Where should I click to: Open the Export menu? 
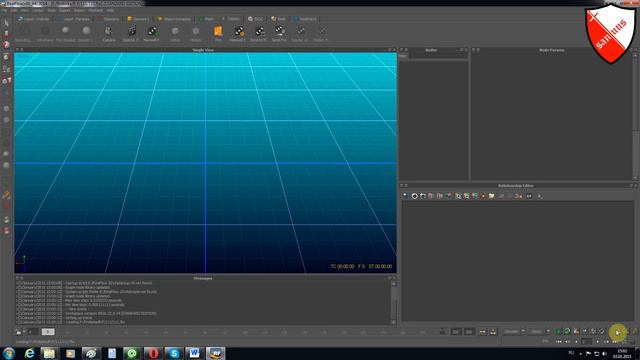[x=64, y=10]
